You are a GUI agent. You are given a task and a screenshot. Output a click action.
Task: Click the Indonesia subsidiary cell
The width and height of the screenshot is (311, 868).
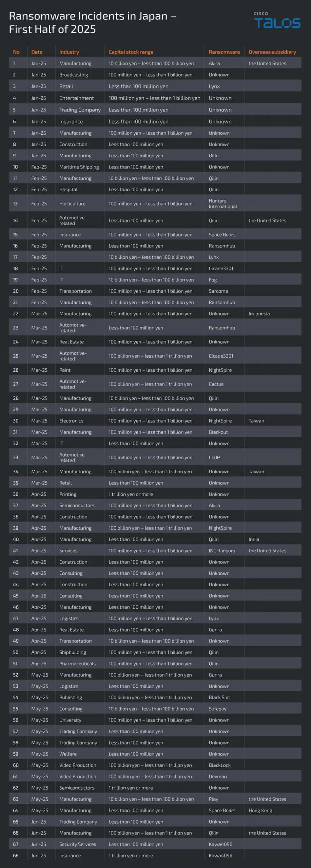259,314
